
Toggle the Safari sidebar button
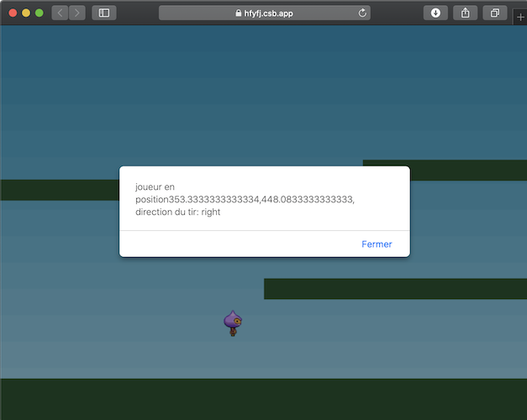click(x=104, y=13)
